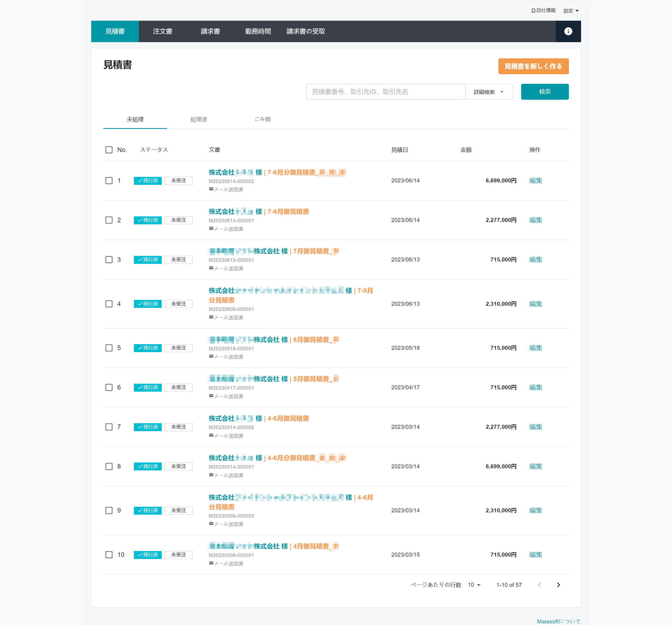
Task: Click 編集 for estimate M20230614-000002
Action: pos(535,181)
